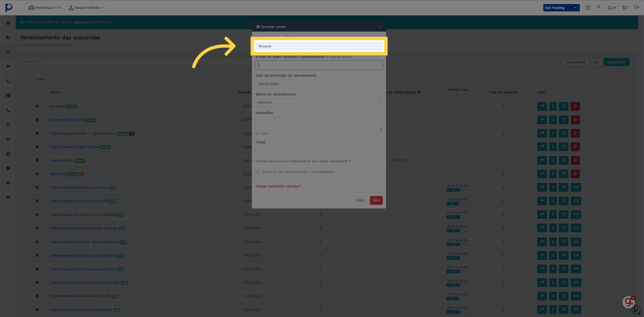Open the Rosane Andrade user dropdown
Image resolution: width=644 pixels, height=317 pixels.
click(86, 8)
